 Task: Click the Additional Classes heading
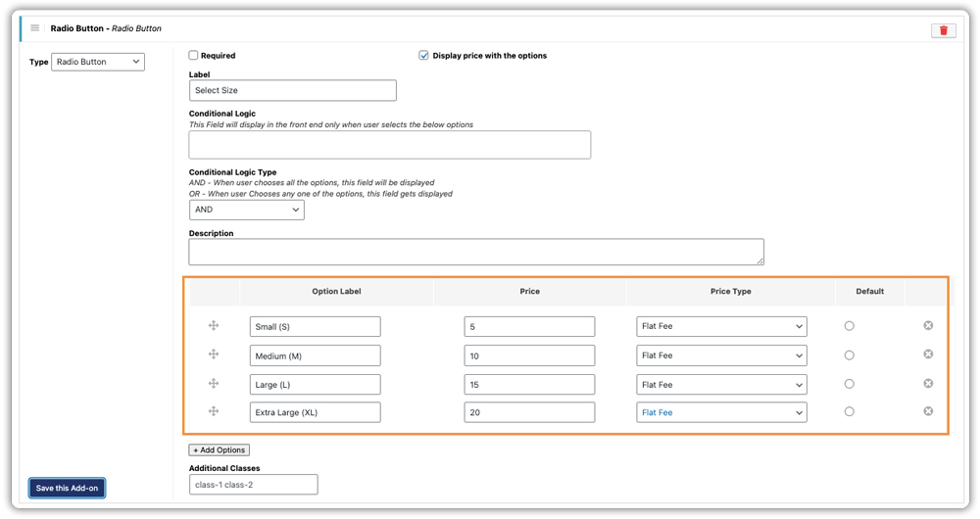[x=224, y=468]
